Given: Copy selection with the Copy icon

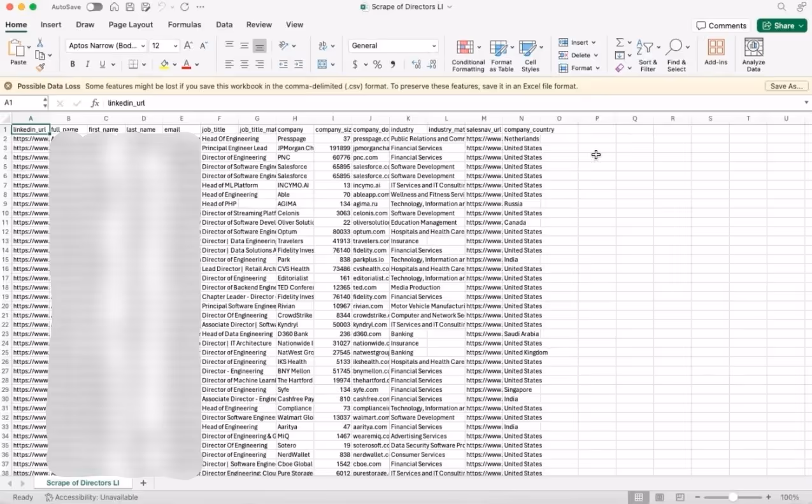Looking at the screenshot, I should (x=40, y=55).
